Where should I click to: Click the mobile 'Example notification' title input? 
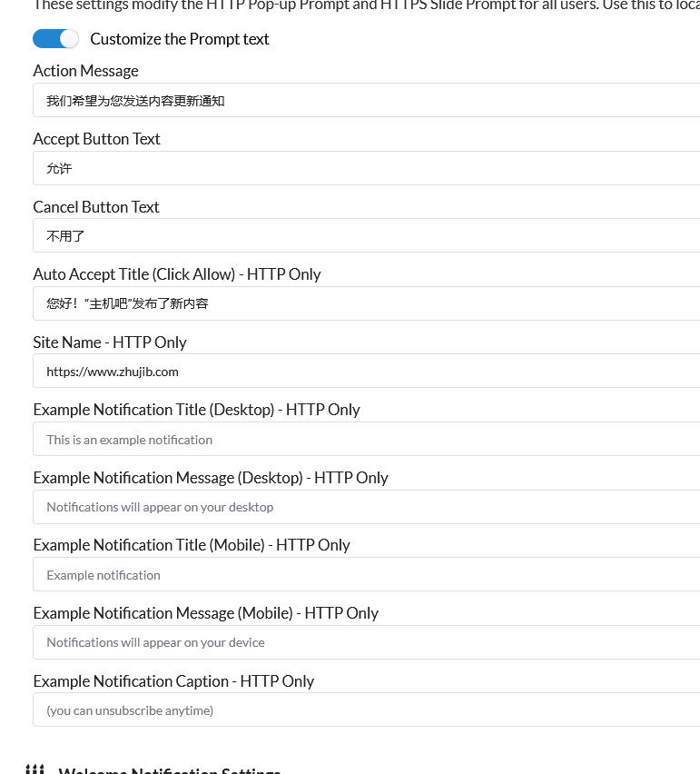coord(367,574)
